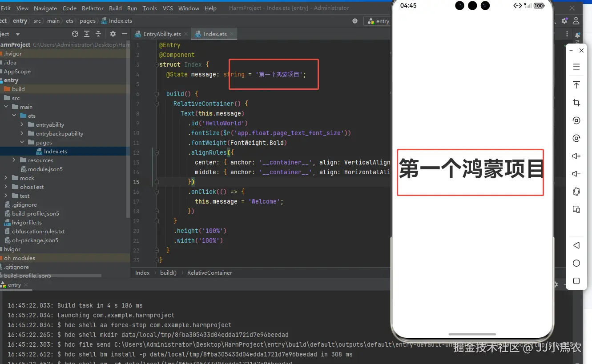
Task: Rotate emulator screen clockwise
Action: pyautogui.click(x=576, y=138)
